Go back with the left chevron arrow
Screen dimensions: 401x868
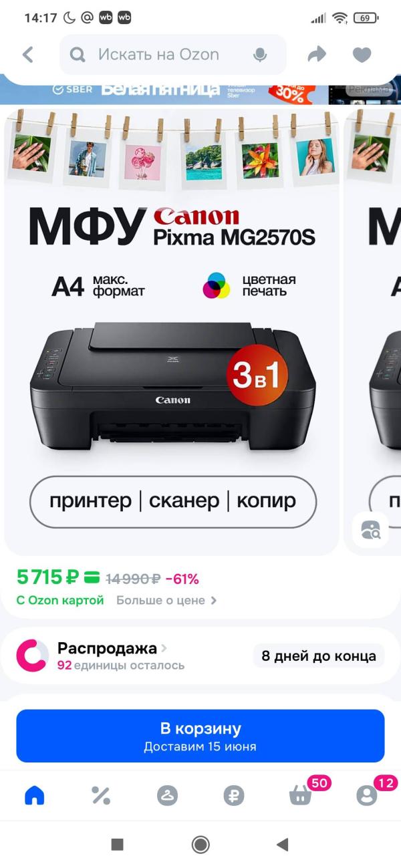[x=27, y=55]
